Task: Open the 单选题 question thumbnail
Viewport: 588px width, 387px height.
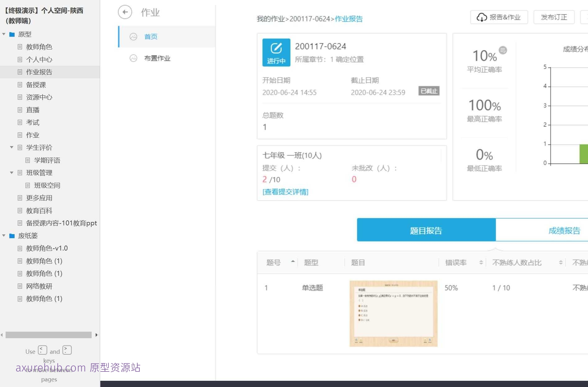Action: [x=393, y=313]
